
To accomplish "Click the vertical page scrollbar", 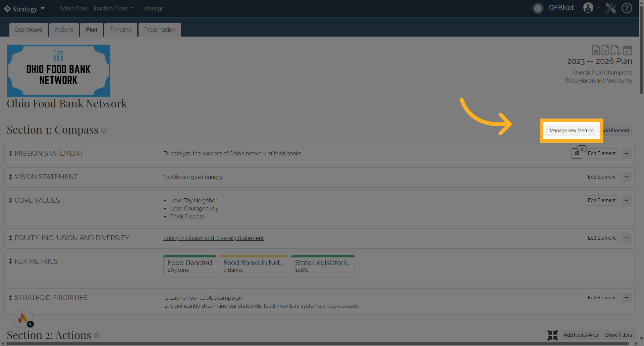I will 641,50.
